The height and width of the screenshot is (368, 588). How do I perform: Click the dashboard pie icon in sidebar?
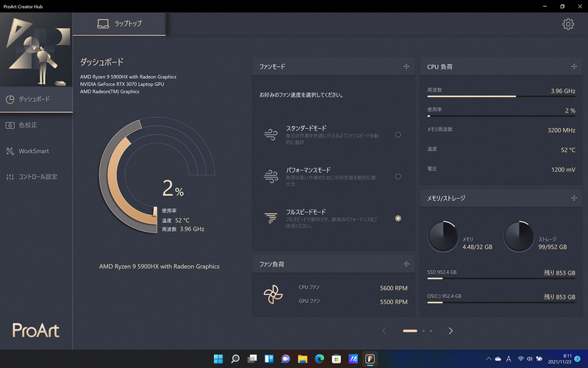coord(10,99)
